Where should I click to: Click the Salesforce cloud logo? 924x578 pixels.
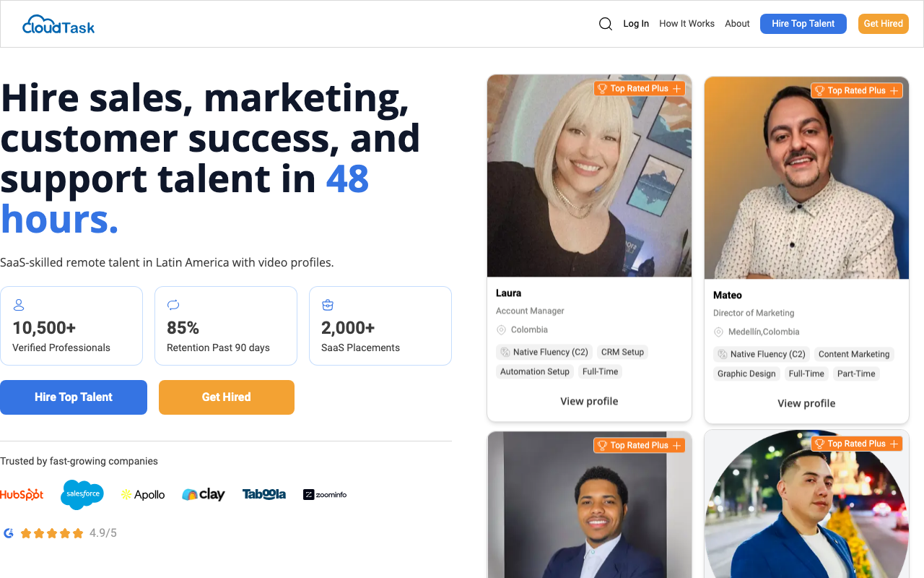pyautogui.click(x=82, y=494)
